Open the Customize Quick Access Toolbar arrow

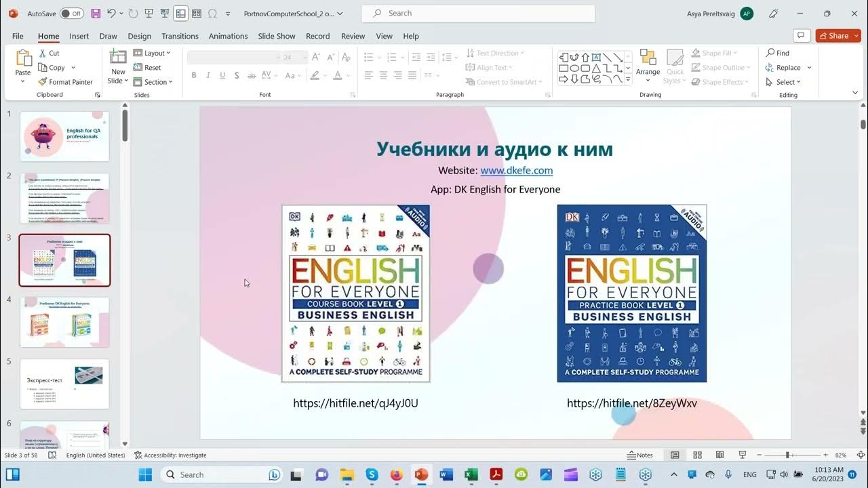point(228,14)
